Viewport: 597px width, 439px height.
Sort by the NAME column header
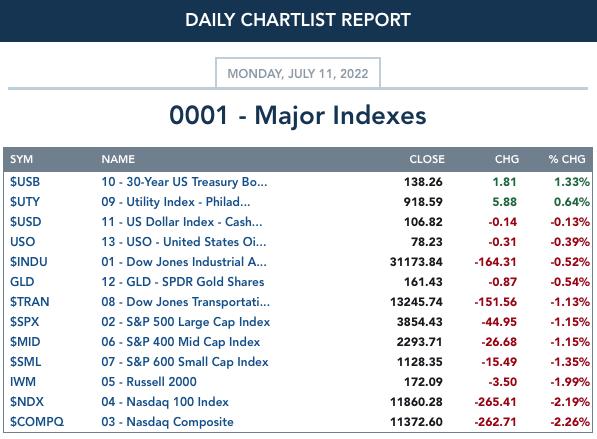[x=118, y=159]
